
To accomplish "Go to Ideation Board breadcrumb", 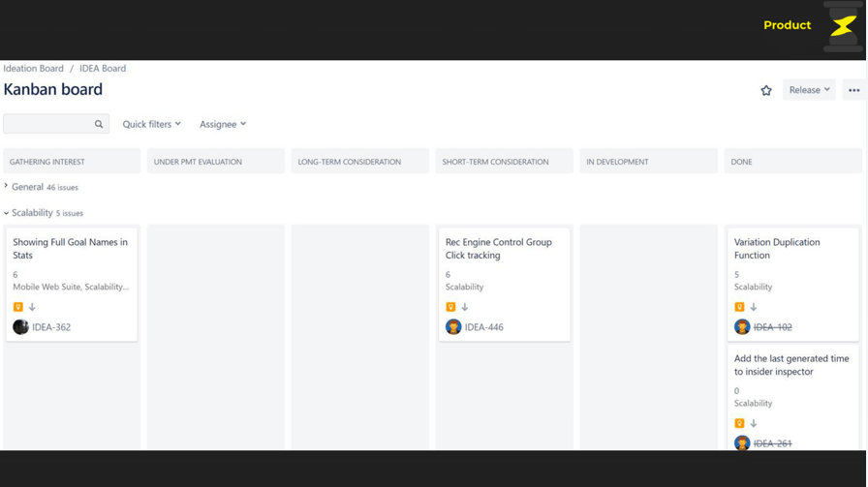I will pos(33,69).
